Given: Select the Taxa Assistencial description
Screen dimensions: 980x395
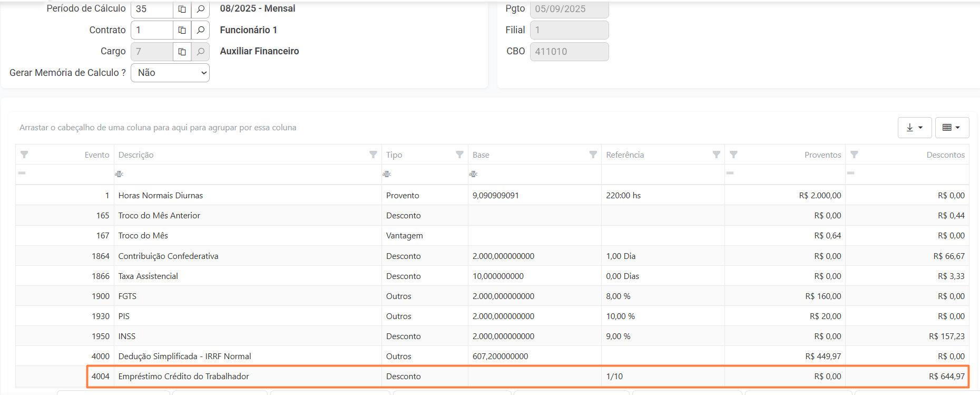Looking at the screenshot, I should (148, 276).
